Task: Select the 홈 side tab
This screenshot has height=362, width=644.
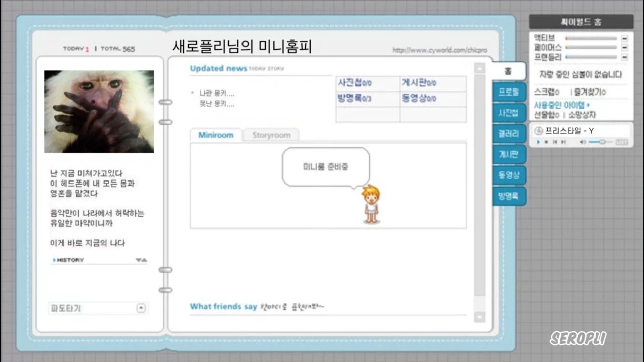Action: click(x=508, y=71)
